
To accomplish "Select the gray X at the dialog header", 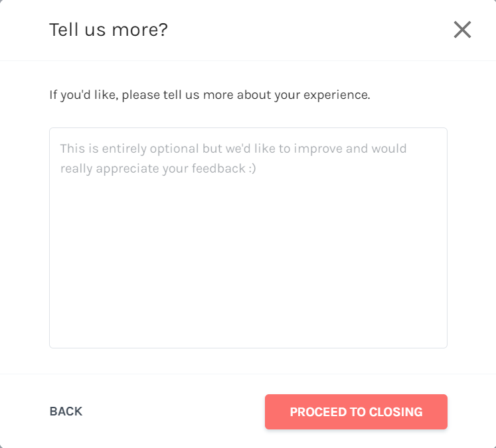I will 462,30.
